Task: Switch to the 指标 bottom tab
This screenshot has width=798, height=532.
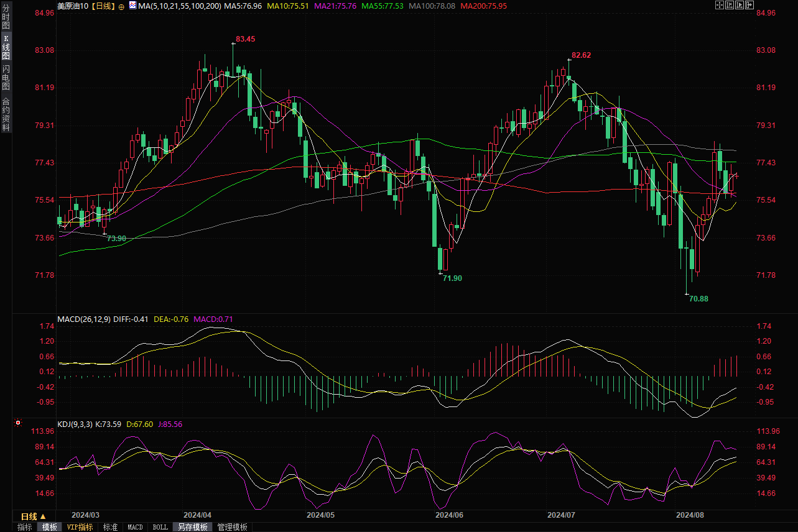Action: click(x=25, y=527)
